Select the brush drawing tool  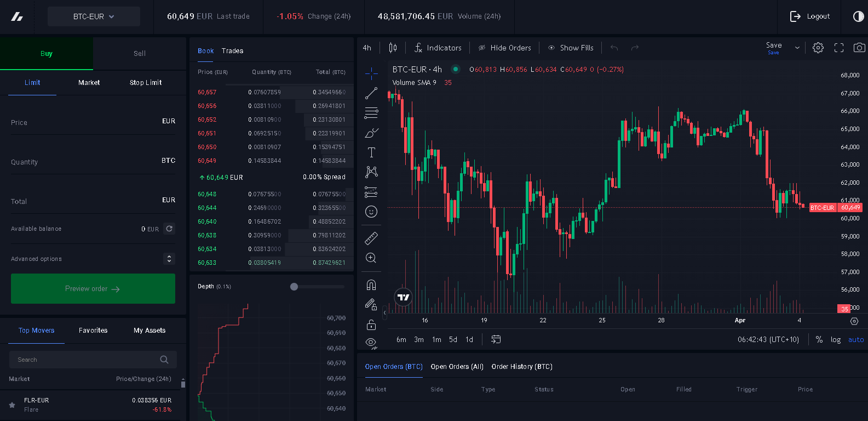pos(371,133)
